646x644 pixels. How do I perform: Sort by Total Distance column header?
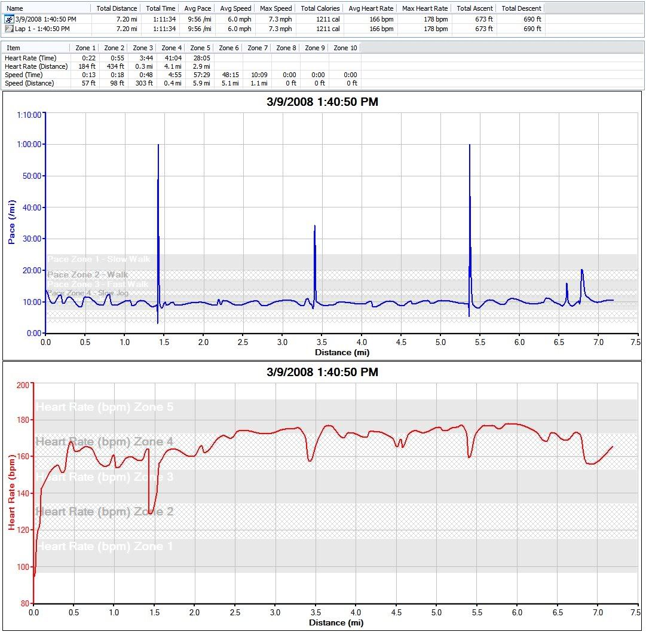117,8
